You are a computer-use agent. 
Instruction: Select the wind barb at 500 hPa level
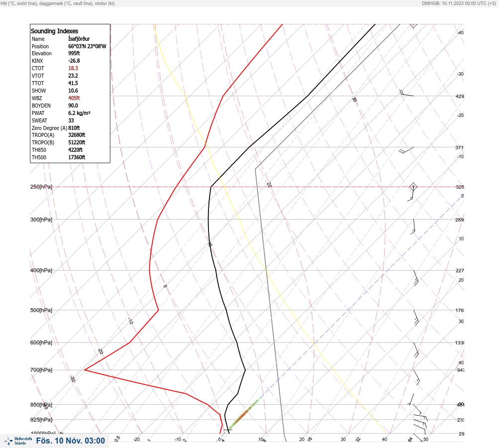416,318
